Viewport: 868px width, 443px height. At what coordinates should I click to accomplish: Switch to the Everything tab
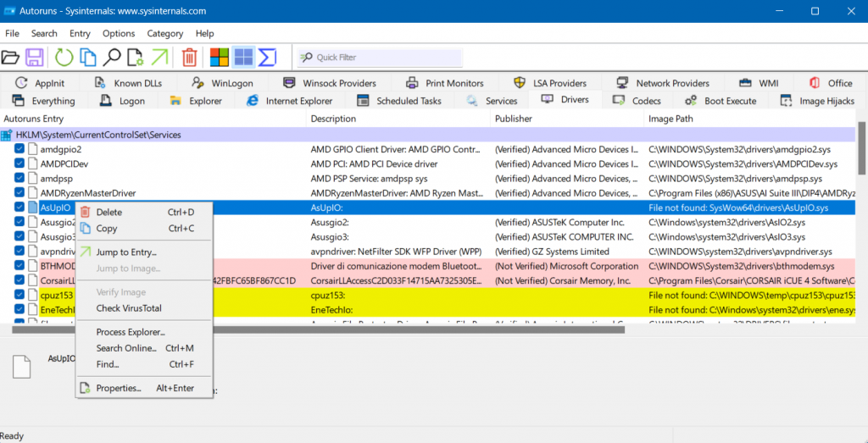pos(44,101)
